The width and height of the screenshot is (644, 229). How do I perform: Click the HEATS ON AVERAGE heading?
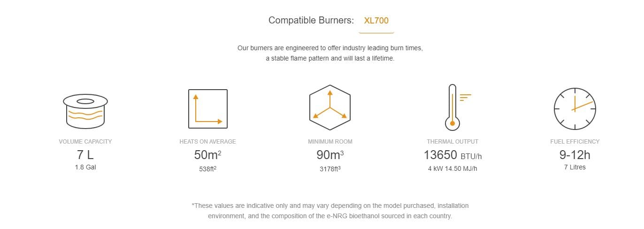click(207, 141)
